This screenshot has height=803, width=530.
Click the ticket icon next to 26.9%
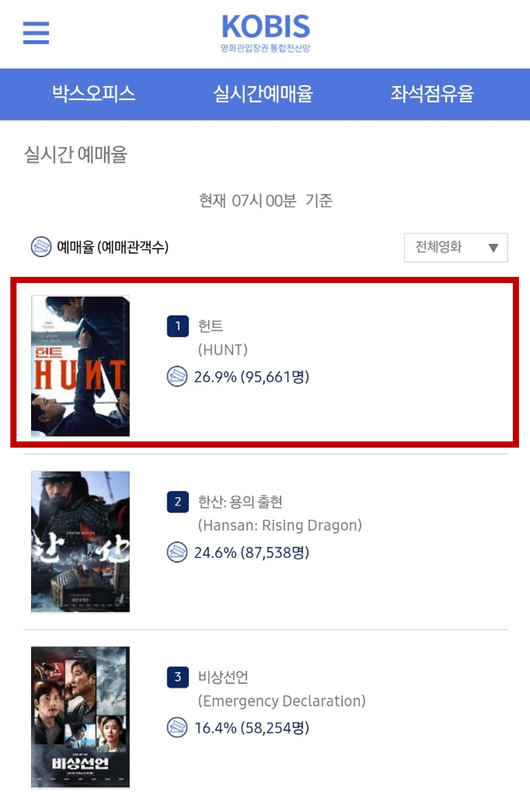(x=177, y=377)
